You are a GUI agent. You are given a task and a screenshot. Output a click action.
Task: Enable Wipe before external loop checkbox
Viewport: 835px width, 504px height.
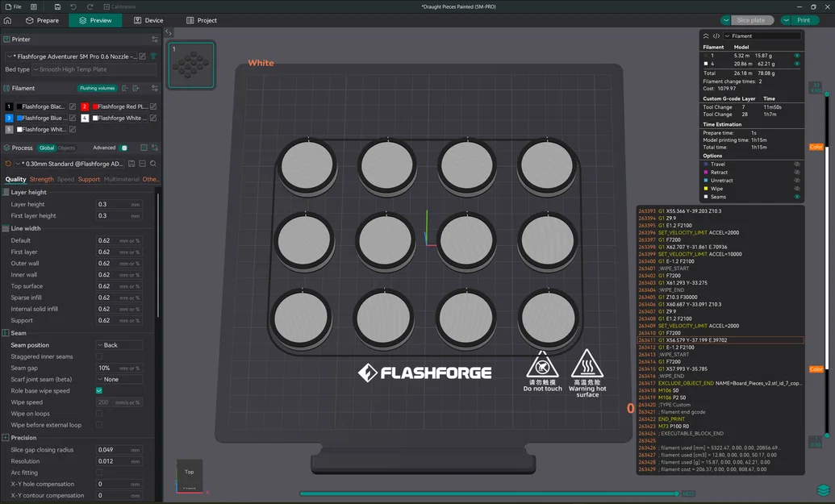pyautogui.click(x=99, y=425)
